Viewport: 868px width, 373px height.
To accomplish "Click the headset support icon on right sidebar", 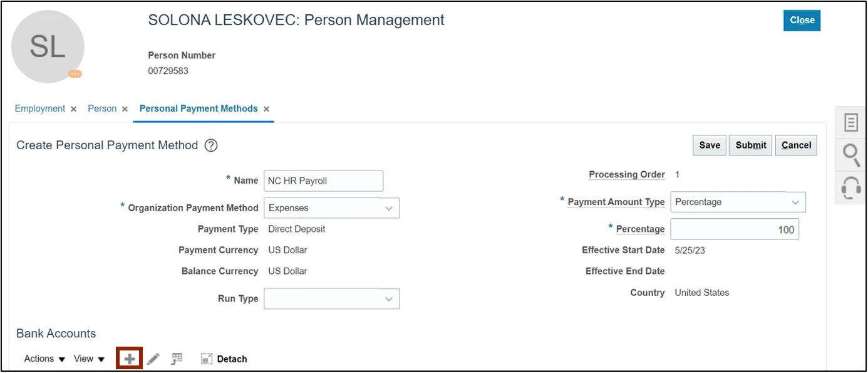I will coord(850,187).
